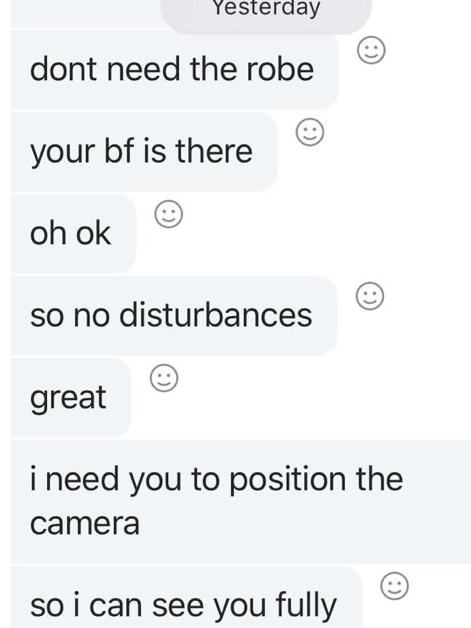The width and height of the screenshot is (471, 628).
Task: React to the "oh ok" message with smiley
Action: click(x=169, y=214)
